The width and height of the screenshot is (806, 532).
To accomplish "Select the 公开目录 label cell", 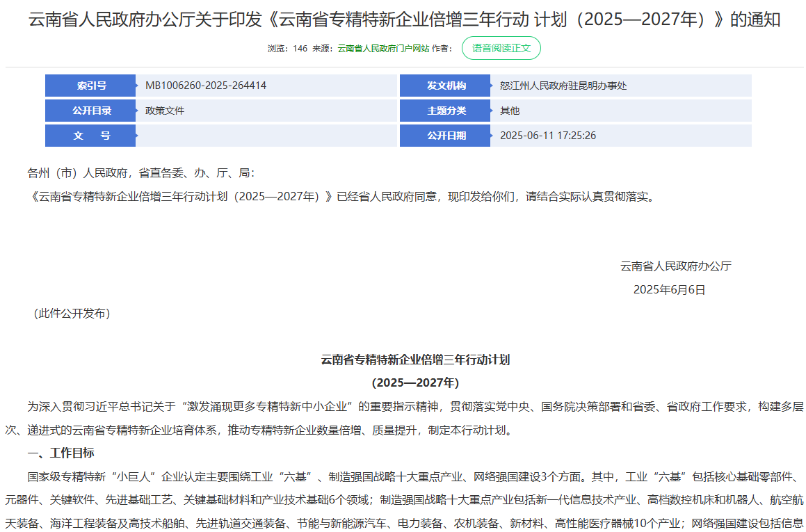I will tap(90, 111).
